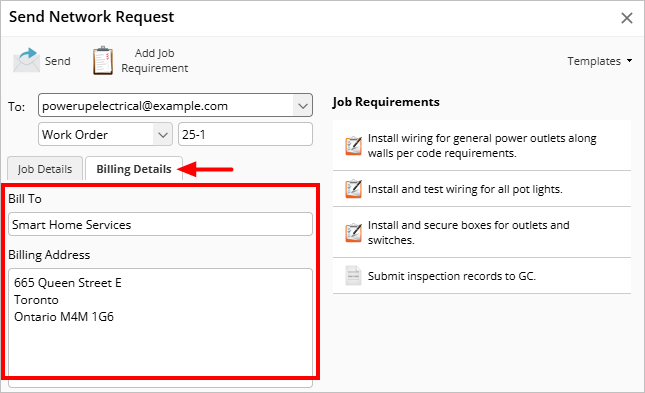Click the Send button label

(x=58, y=61)
